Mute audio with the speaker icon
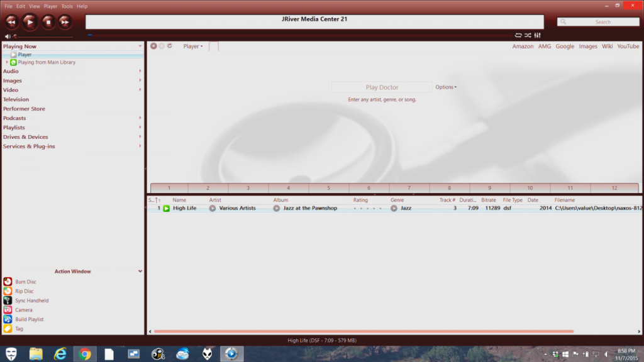Image resolution: width=644 pixels, height=362 pixels. click(8, 36)
